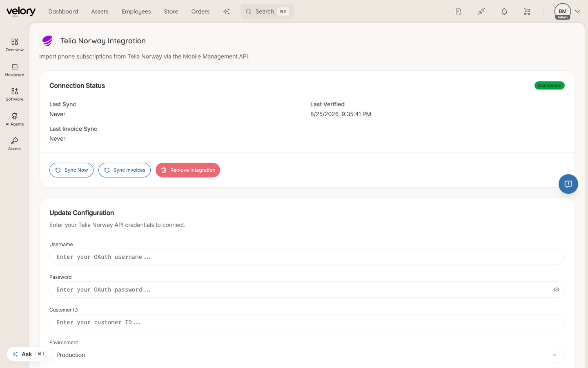Go to the Dashboard tab
Image resolution: width=588 pixels, height=368 pixels.
(63, 11)
